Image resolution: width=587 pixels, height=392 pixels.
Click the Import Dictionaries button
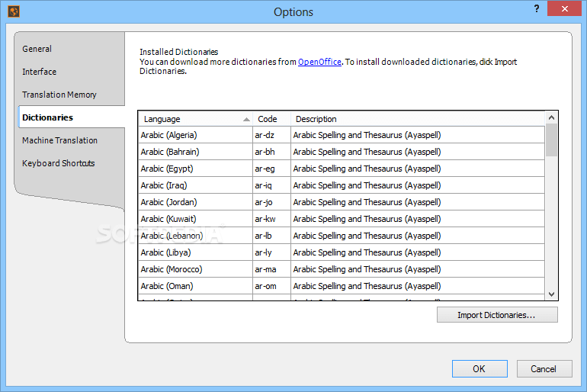coord(497,315)
